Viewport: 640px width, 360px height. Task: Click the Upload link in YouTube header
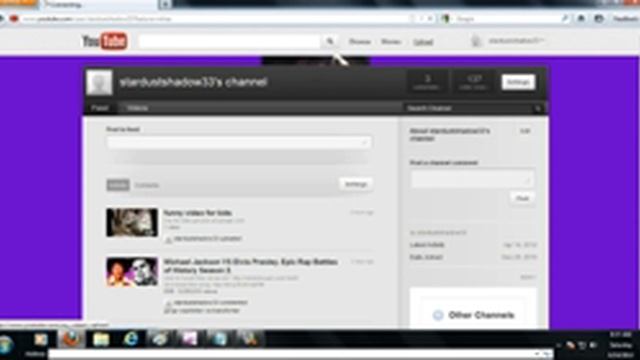tap(423, 42)
